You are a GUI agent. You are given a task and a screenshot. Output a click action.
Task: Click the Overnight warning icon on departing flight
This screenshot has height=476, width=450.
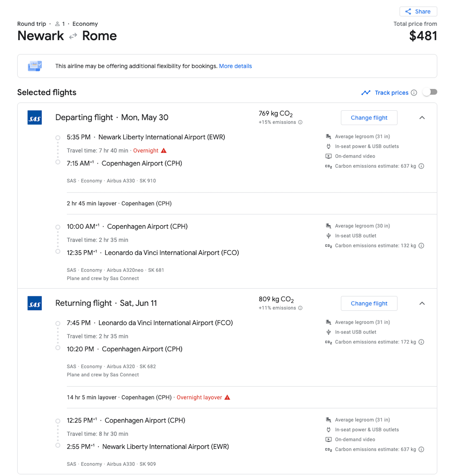coord(163,151)
